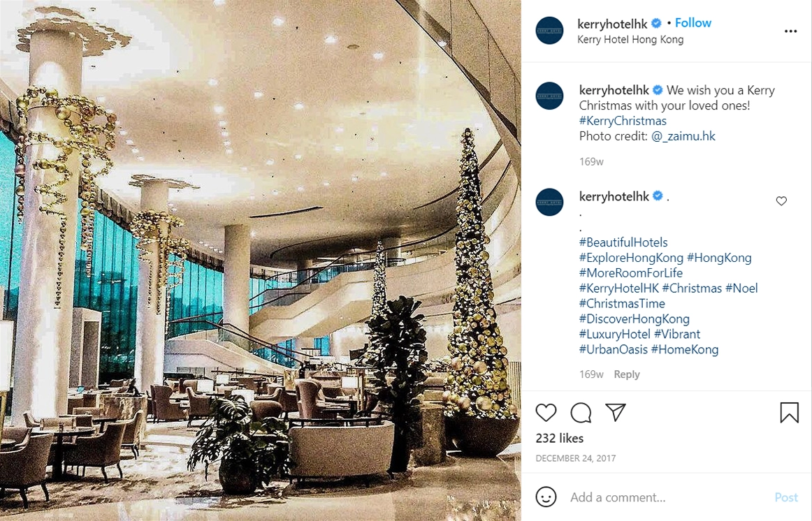View the 232 likes list
812x521 pixels.
tap(559, 438)
